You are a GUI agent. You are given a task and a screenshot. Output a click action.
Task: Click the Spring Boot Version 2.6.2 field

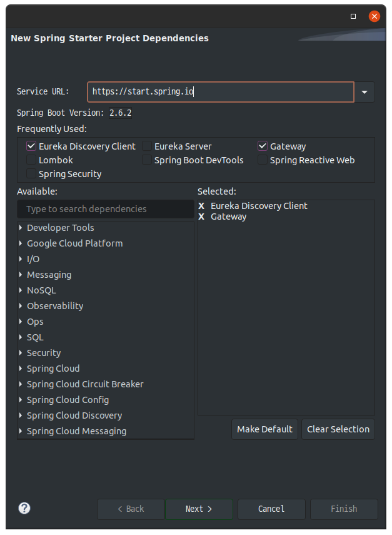(120, 113)
